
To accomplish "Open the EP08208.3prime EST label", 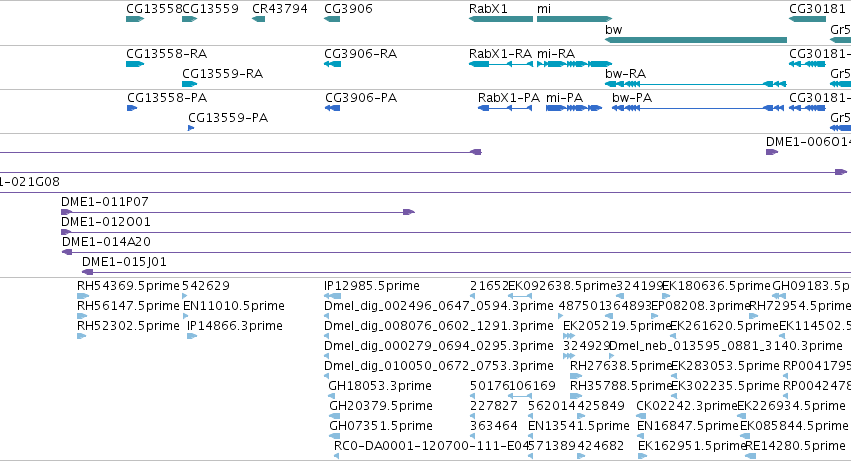I will 700,306.
